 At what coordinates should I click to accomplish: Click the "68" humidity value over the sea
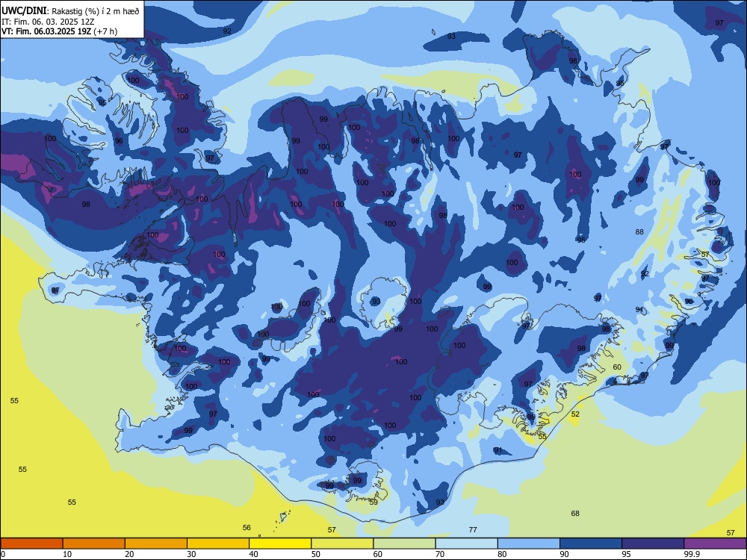575,514
